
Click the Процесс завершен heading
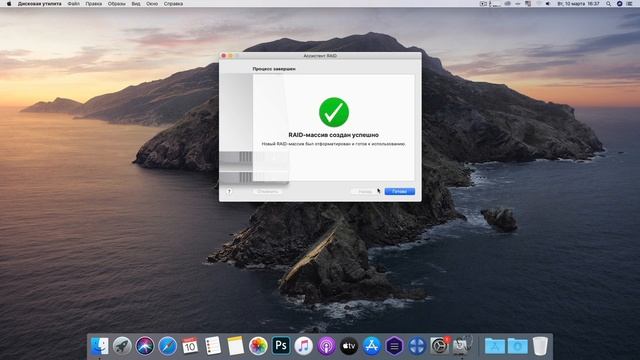click(x=274, y=69)
